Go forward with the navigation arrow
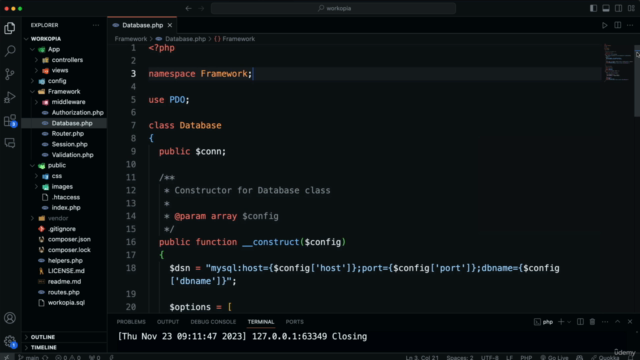Image resolution: width=640 pixels, height=360 pixels. pyautogui.click(x=201, y=8)
